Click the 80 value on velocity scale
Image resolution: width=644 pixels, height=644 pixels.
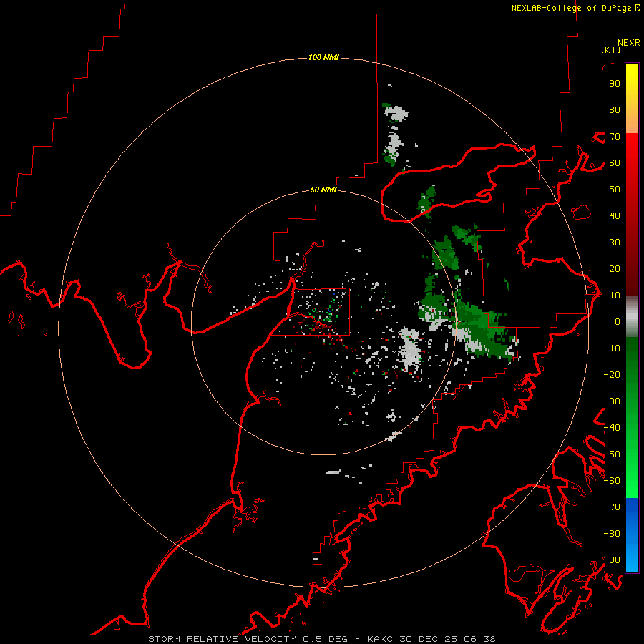615,109
